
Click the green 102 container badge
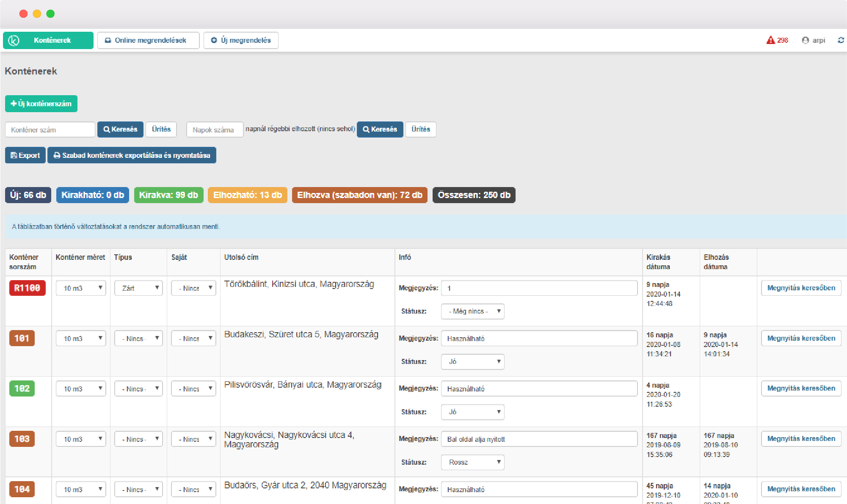[22, 388]
